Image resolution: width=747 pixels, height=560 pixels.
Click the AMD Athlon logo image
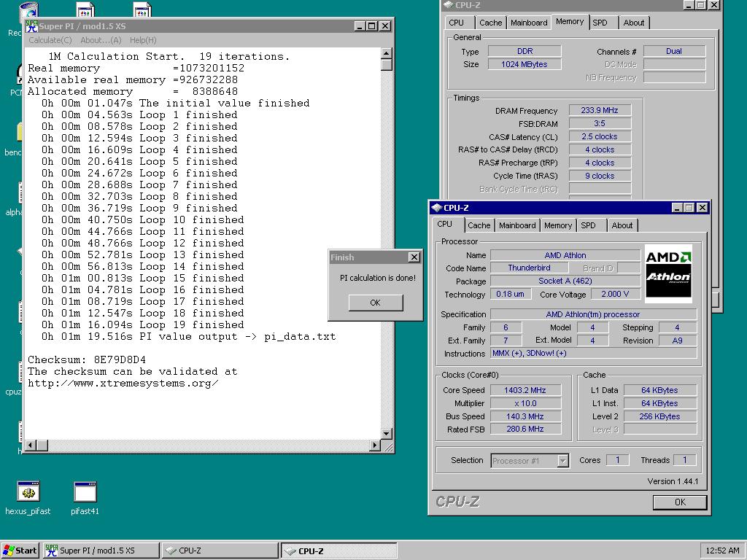(668, 274)
